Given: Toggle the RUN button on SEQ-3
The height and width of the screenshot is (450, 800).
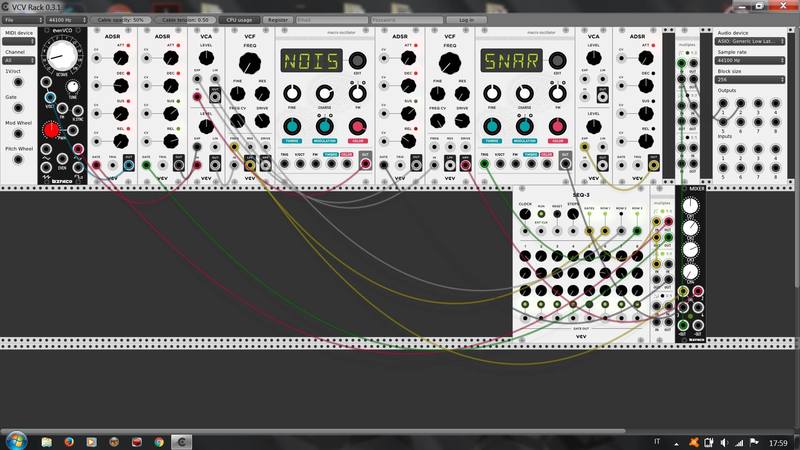Looking at the screenshot, I should click(x=543, y=214).
